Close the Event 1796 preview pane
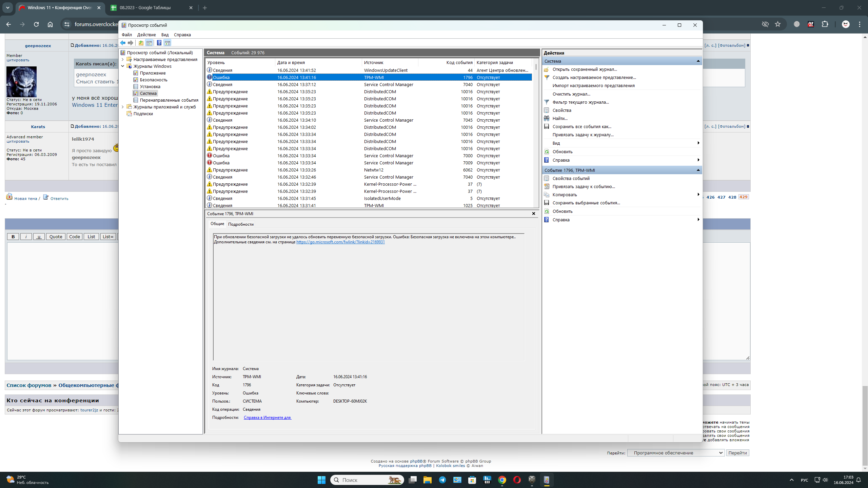 [x=534, y=213]
